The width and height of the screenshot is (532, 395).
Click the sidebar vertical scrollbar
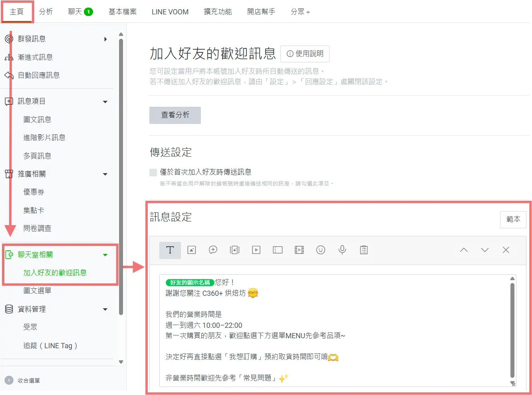pyautogui.click(x=121, y=176)
